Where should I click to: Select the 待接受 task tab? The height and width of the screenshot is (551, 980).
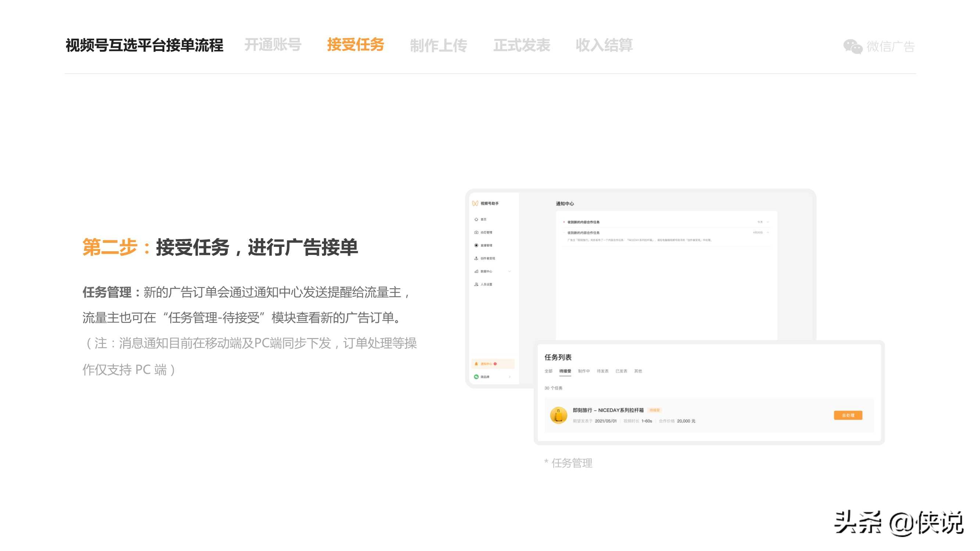click(x=565, y=371)
